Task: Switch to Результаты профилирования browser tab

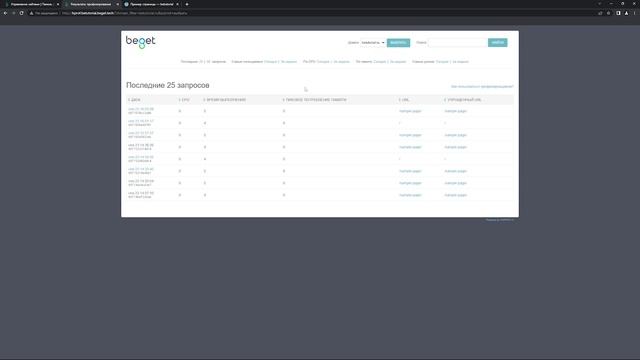Action: click(x=91, y=4)
